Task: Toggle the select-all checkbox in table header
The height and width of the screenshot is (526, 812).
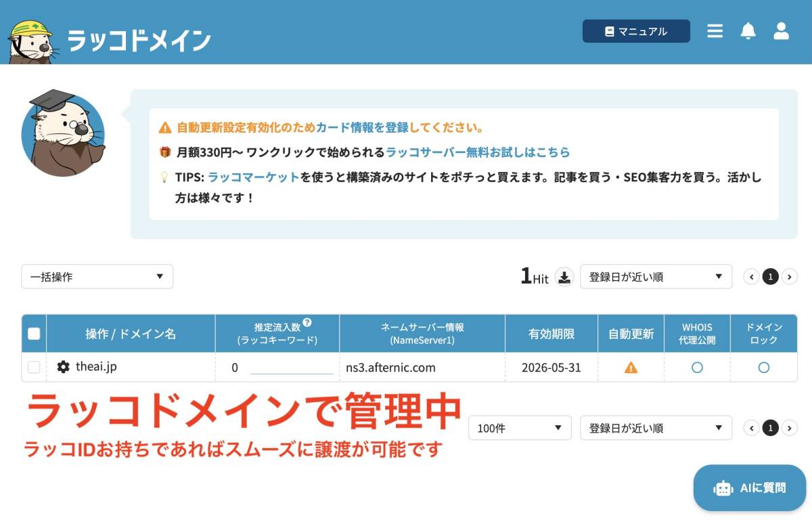Action: [34, 333]
